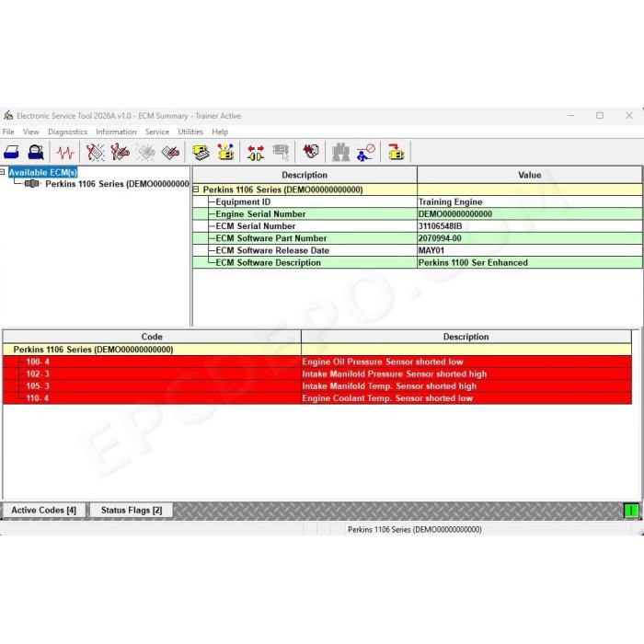The height and width of the screenshot is (644, 644).
Task: Open Logged Diagnostic Codes toolbar icon
Action: (120, 153)
